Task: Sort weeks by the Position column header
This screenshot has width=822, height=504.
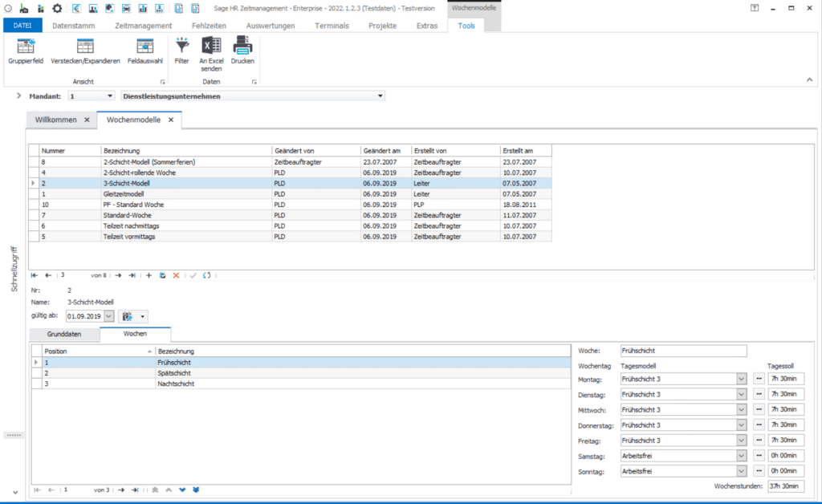Action: pyautogui.click(x=98, y=351)
